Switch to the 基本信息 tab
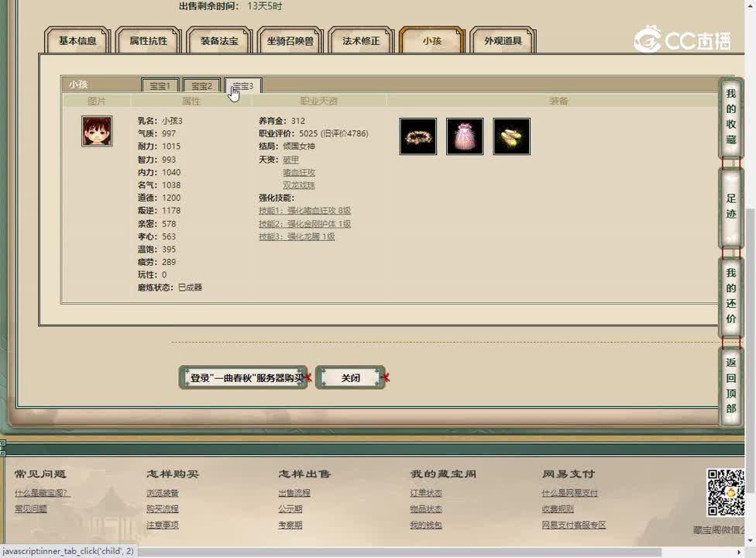Screen dimensions: 756x558 77,43
